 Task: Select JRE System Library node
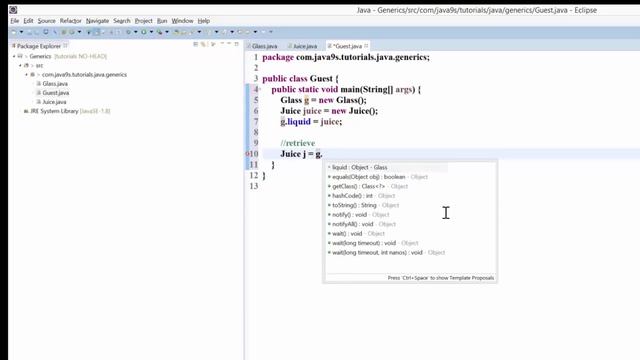pyautogui.click(x=70, y=111)
